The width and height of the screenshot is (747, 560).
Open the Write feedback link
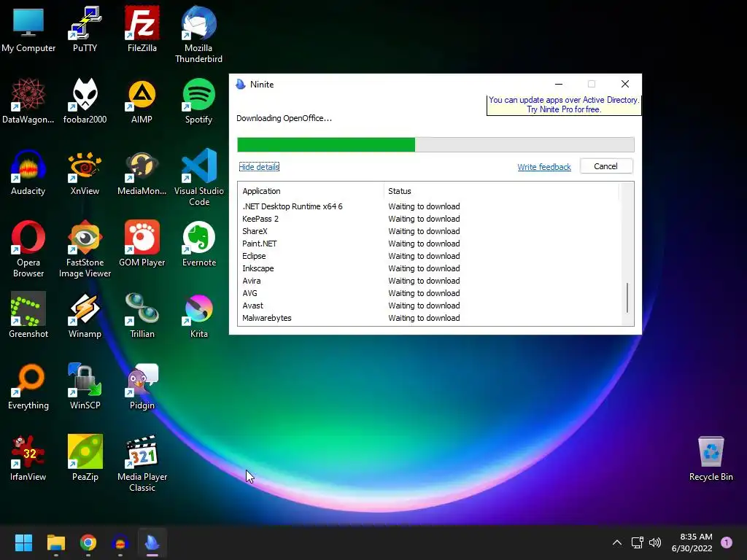click(544, 167)
